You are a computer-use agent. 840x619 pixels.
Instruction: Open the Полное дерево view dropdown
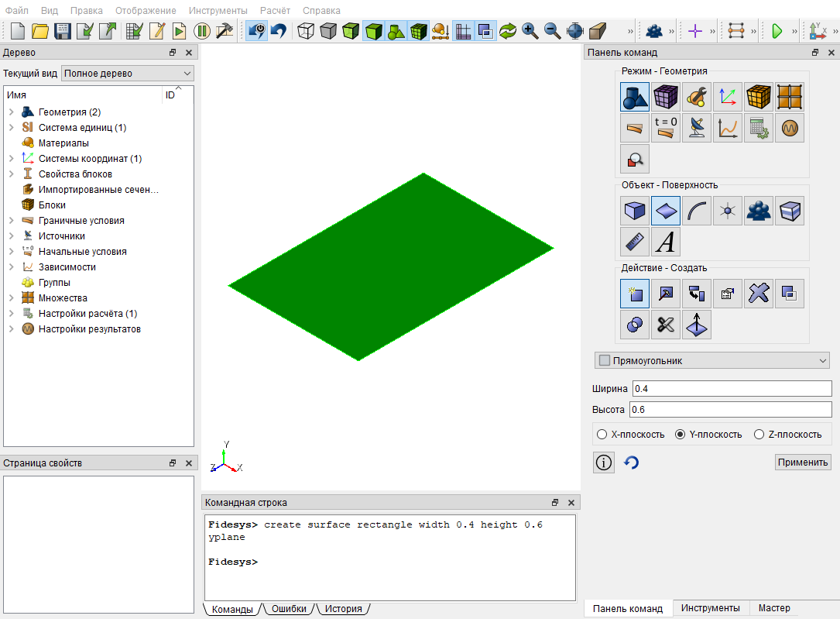128,74
